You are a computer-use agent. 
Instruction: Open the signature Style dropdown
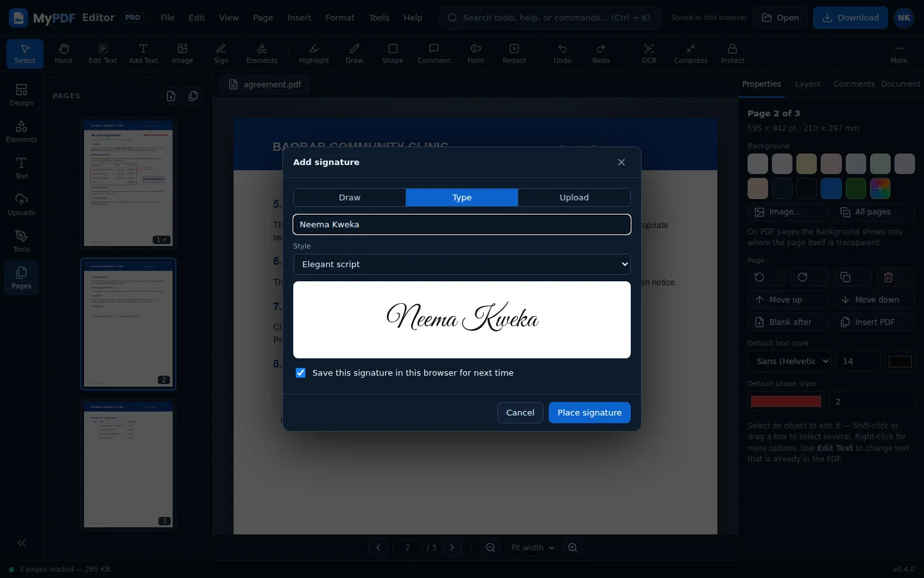click(462, 265)
